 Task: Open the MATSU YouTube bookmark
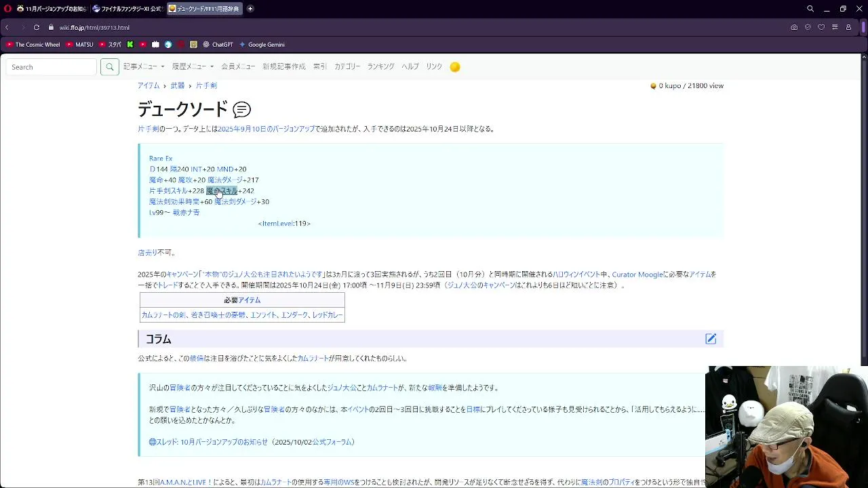coord(80,45)
